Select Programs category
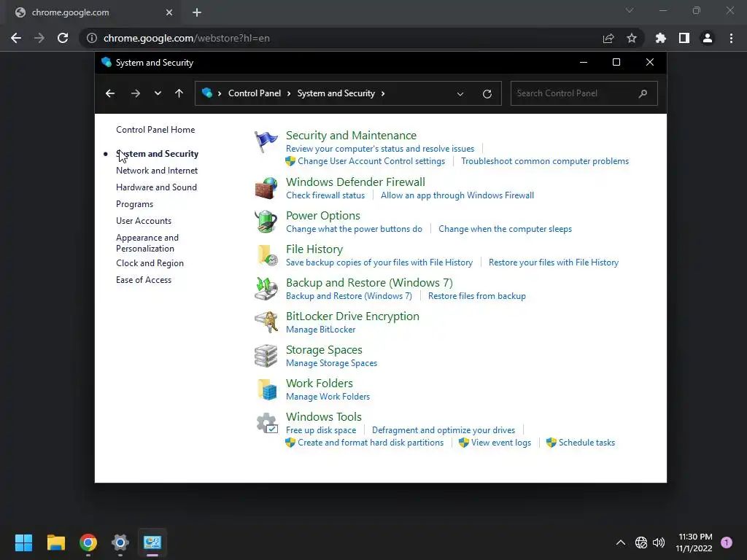This screenshot has height=560, width=747. [134, 204]
